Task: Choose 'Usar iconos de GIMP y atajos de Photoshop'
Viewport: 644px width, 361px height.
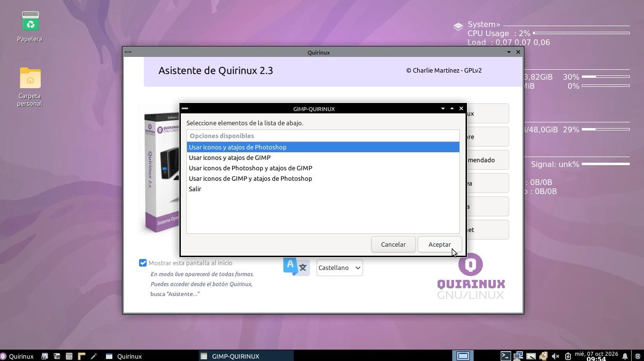Action: (x=323, y=178)
